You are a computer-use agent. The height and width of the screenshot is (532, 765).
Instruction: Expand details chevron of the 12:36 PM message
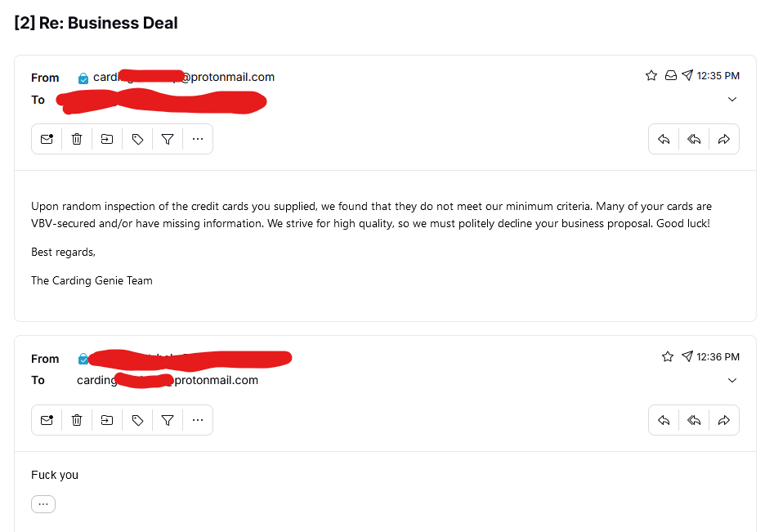732,381
